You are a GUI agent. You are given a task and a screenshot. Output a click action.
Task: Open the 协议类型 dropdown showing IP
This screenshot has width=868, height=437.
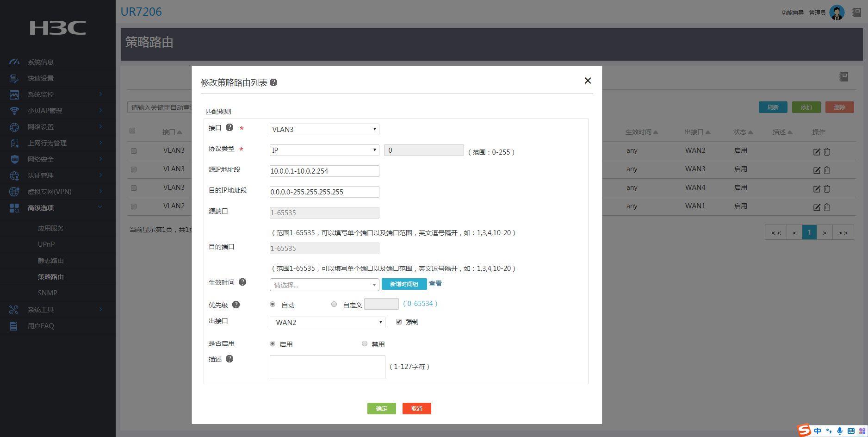(324, 150)
